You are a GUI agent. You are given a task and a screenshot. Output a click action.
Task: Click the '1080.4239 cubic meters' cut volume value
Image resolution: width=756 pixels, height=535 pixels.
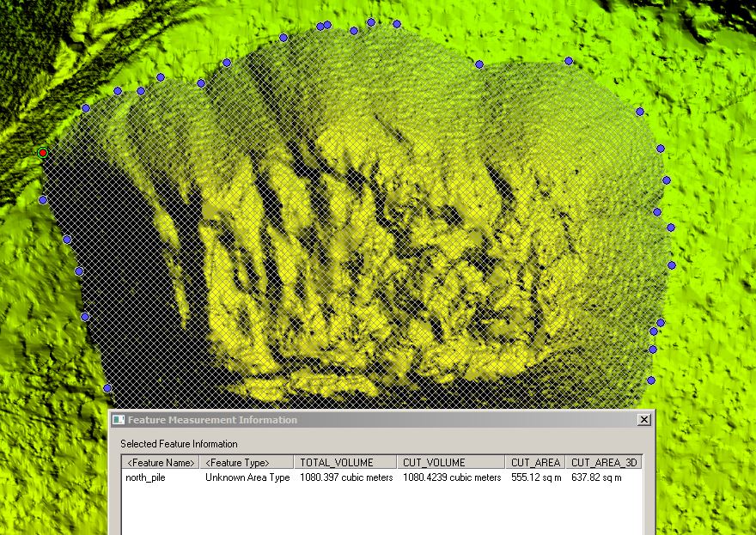pyautogui.click(x=452, y=477)
